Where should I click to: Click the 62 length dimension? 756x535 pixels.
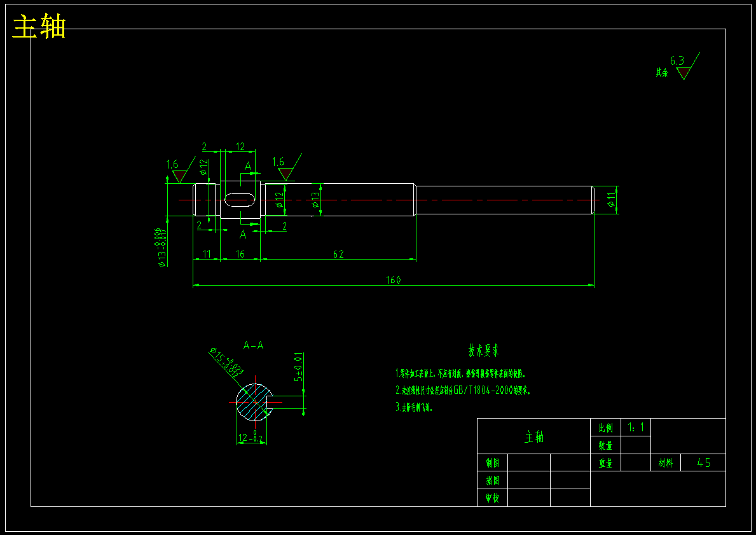(338, 254)
